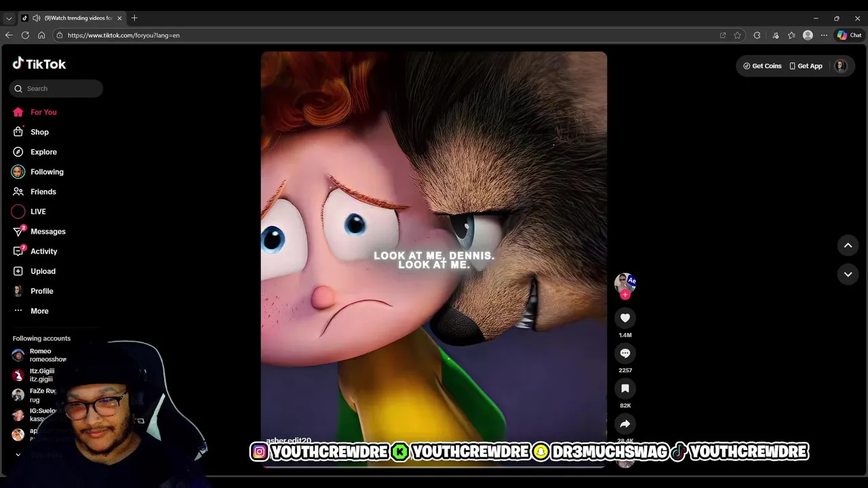The image size is (868, 488).
Task: Go back in browser
Action: click(x=9, y=35)
